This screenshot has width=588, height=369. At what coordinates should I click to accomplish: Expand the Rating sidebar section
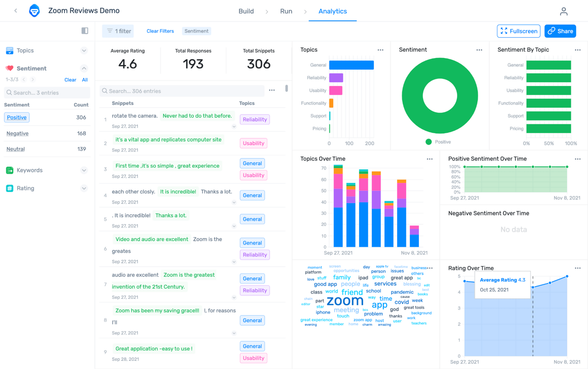coord(84,188)
